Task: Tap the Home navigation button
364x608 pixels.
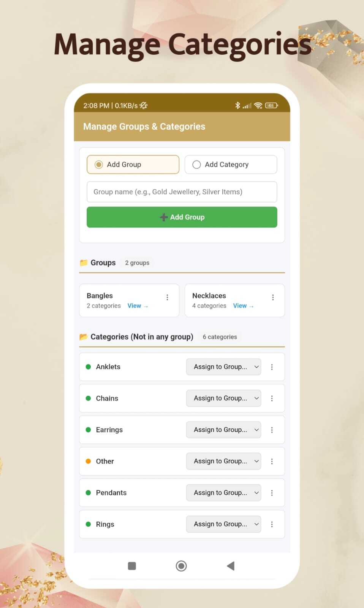Action: tap(181, 566)
